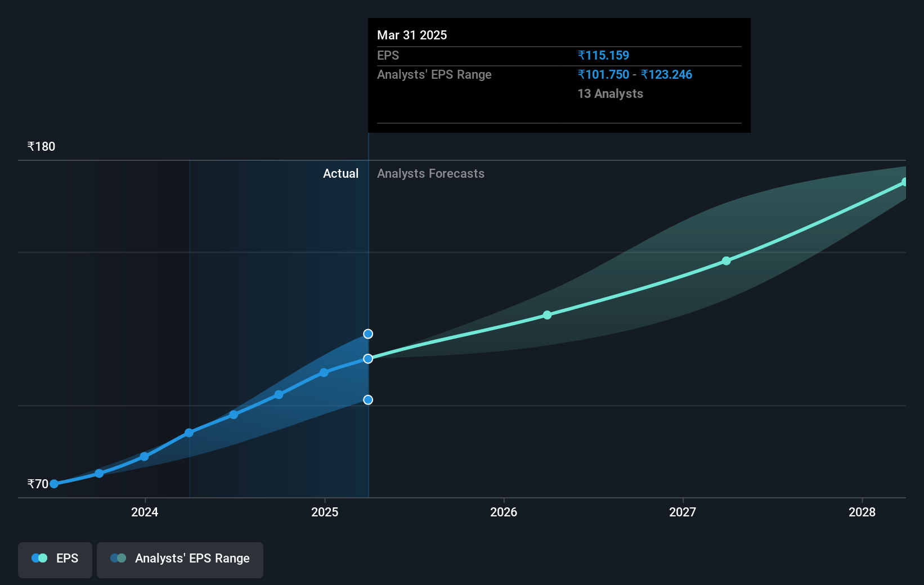
Task: Toggle the Analysts' EPS Range legend button
Action: pos(180,560)
